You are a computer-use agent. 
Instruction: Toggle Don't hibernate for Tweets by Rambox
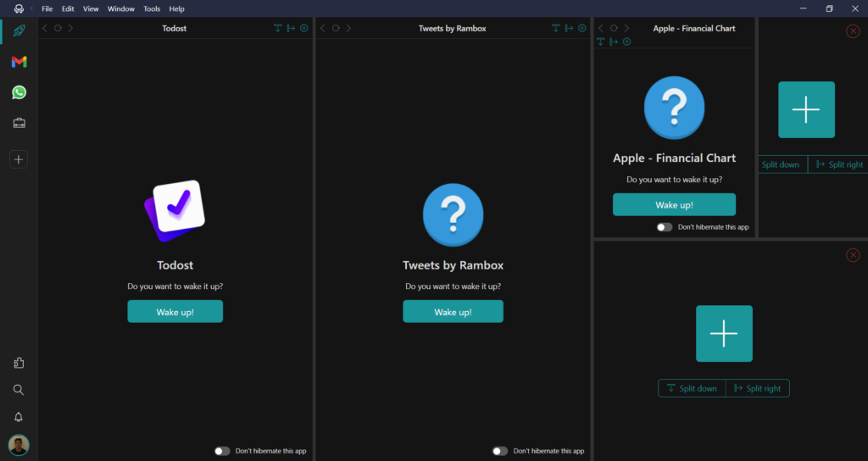click(x=500, y=451)
